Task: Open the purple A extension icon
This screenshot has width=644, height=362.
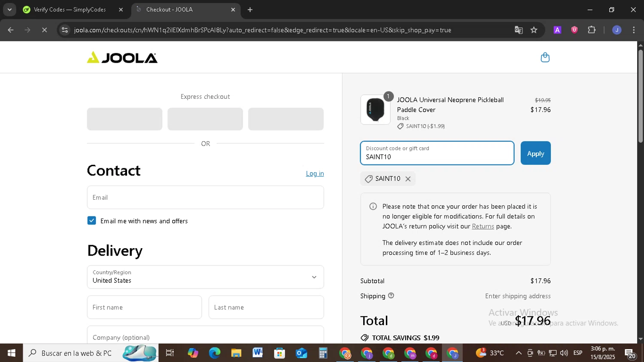Action: coord(557,30)
